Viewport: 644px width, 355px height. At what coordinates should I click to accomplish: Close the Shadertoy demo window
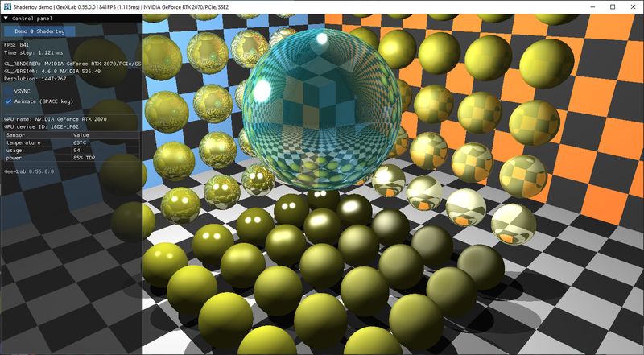point(633,7)
